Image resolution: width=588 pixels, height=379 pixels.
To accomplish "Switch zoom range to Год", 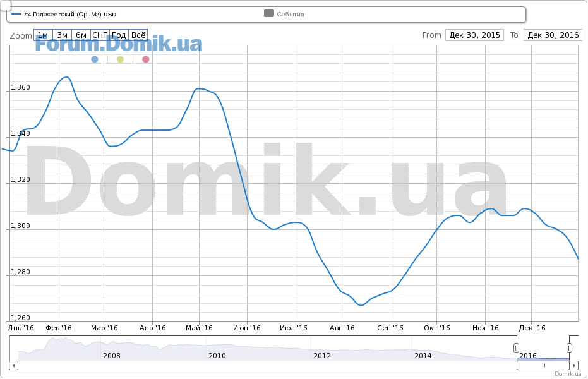I will pos(119,35).
